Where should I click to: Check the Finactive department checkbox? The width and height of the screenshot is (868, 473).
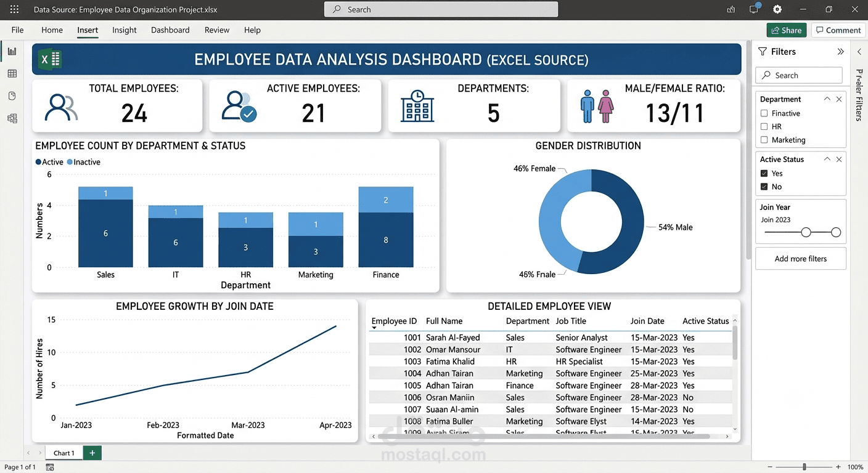(764, 113)
